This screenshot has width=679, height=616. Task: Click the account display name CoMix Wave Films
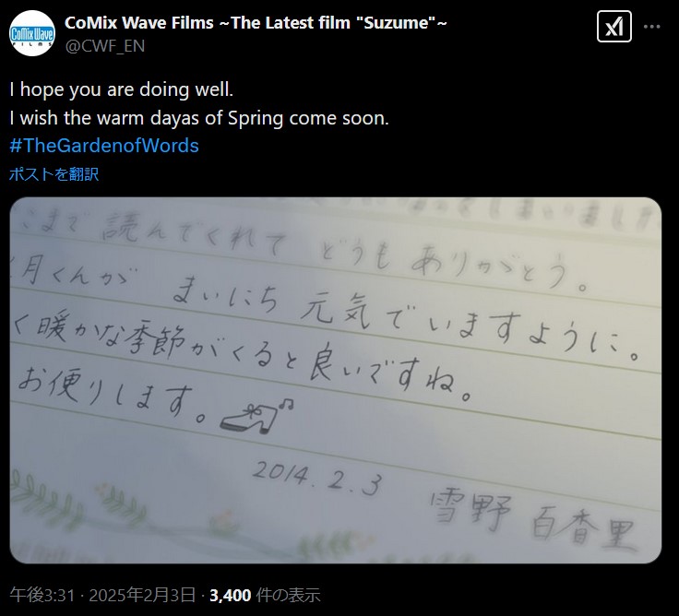(x=256, y=22)
